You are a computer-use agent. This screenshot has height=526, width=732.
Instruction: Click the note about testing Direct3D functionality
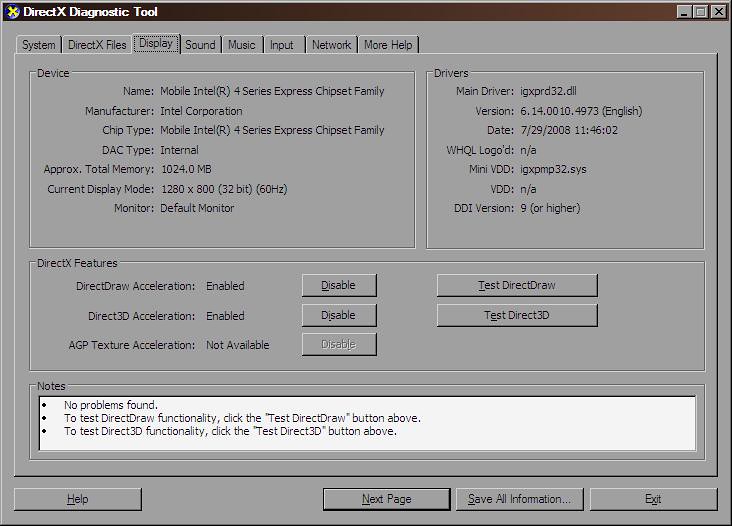230,431
